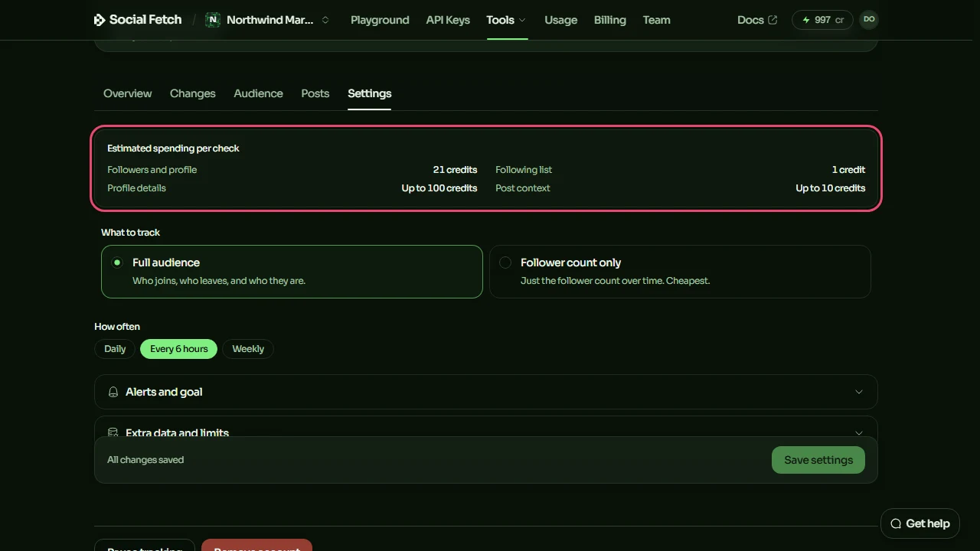The width and height of the screenshot is (980, 551).
Task: Set check frequency to Weekly
Action: (x=248, y=349)
